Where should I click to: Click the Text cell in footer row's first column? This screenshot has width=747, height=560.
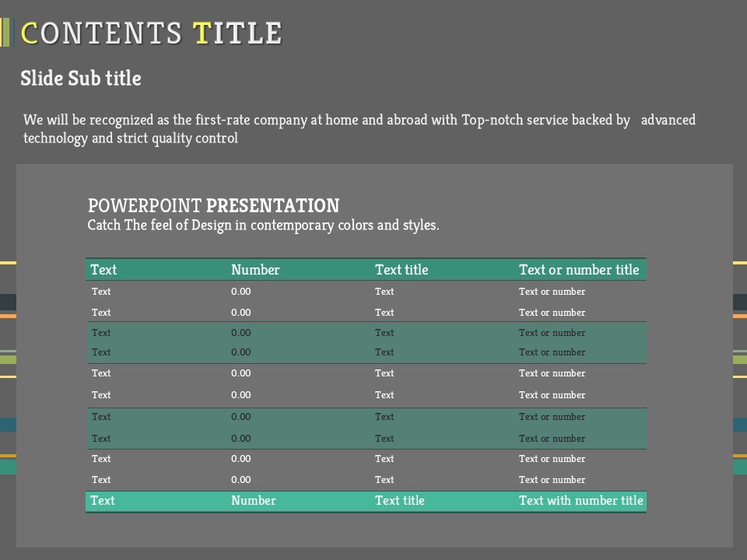click(103, 501)
